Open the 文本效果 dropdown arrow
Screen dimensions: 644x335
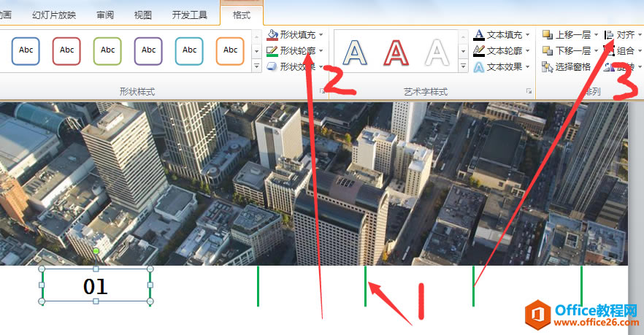(x=527, y=66)
